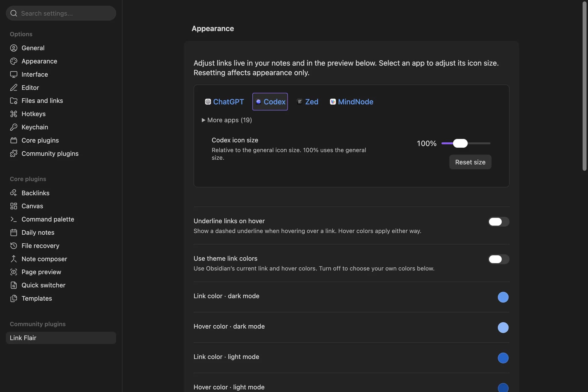The height and width of the screenshot is (392, 588).
Task: Open Canvas plugin settings
Action: [x=61, y=206]
